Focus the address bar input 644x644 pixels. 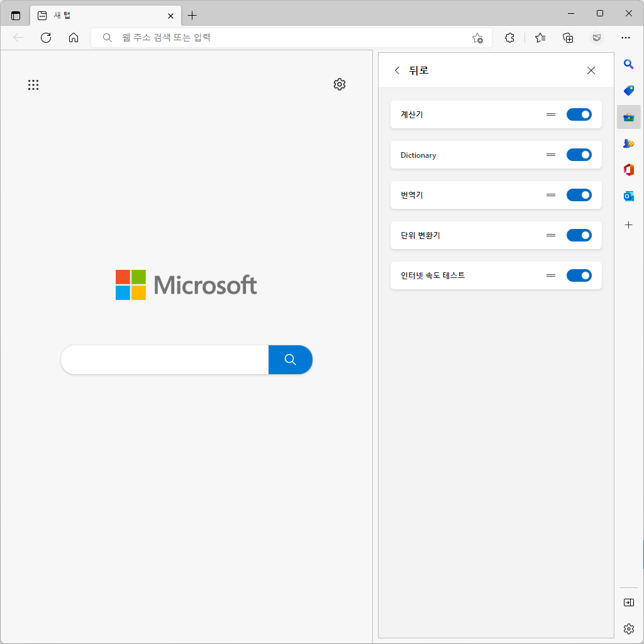[291, 38]
